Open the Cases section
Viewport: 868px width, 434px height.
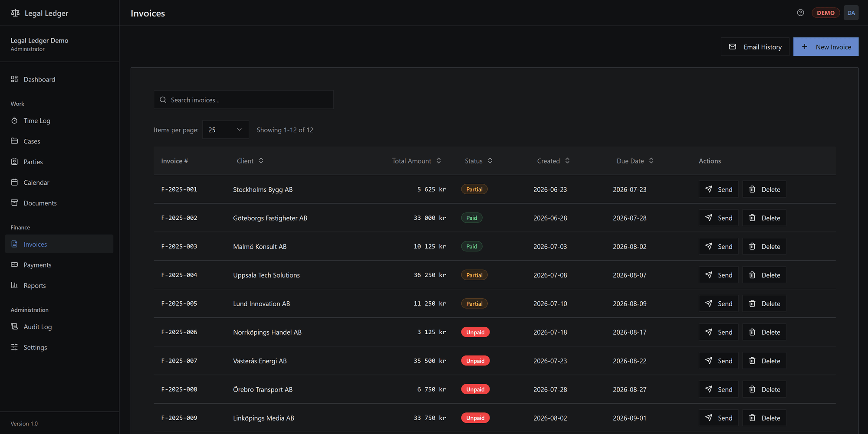coord(59,141)
